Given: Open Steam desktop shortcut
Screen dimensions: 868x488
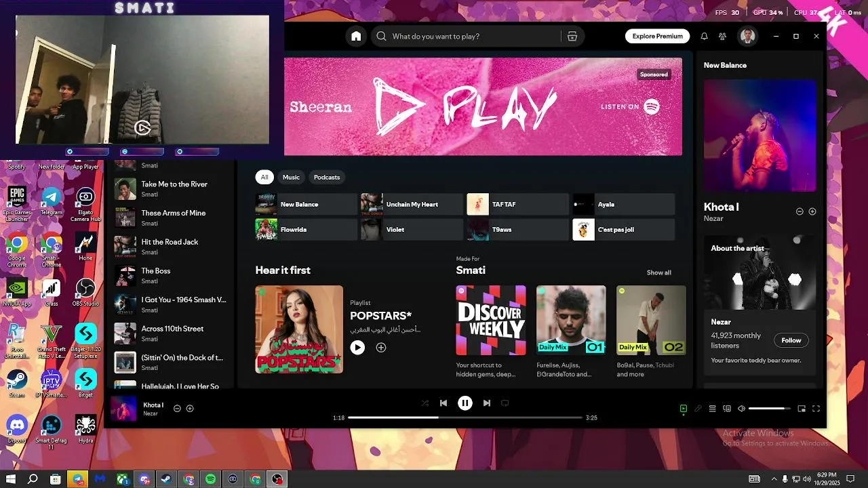Looking at the screenshot, I should 17,383.
